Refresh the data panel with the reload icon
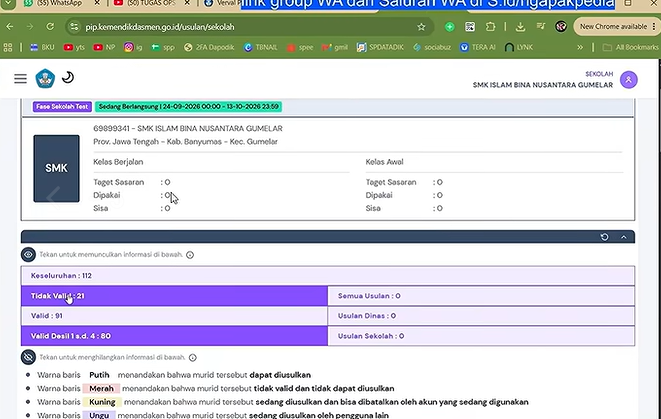 pyautogui.click(x=605, y=237)
